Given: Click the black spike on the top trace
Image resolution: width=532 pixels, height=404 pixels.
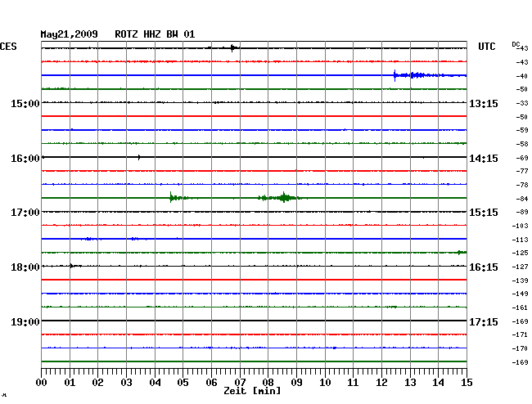Looking at the screenshot, I should [x=233, y=47].
